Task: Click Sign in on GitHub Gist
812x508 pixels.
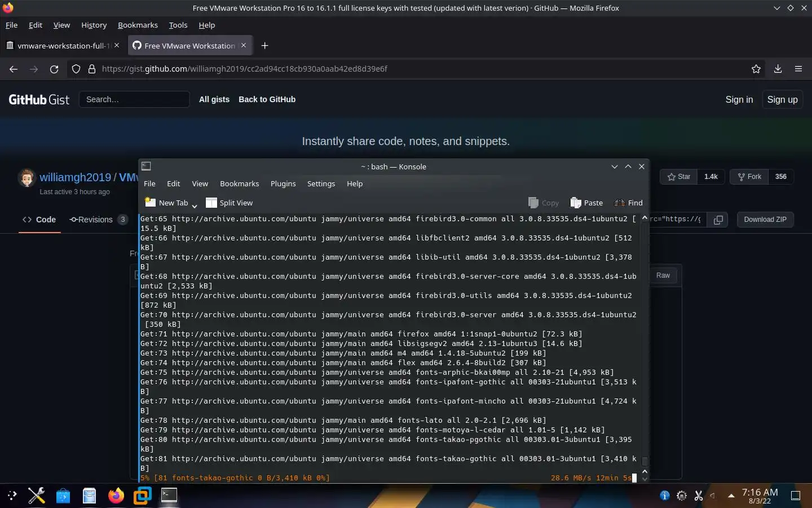Action: (739, 99)
